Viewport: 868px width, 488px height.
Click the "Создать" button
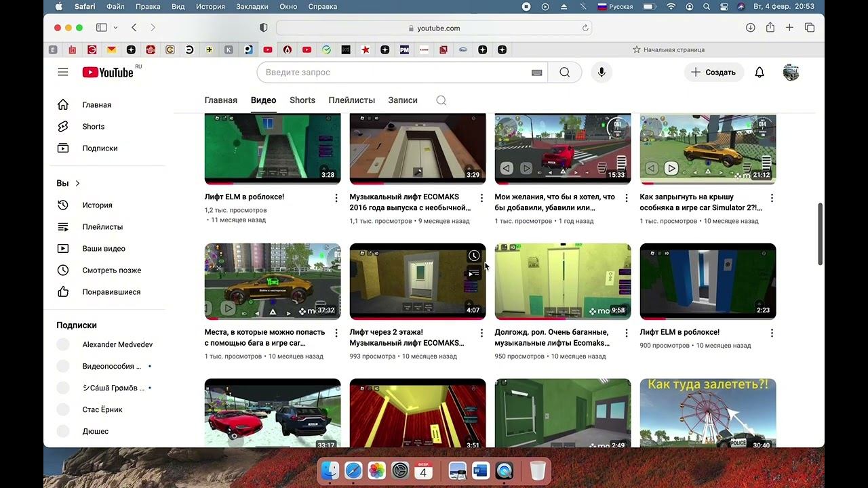pos(713,73)
